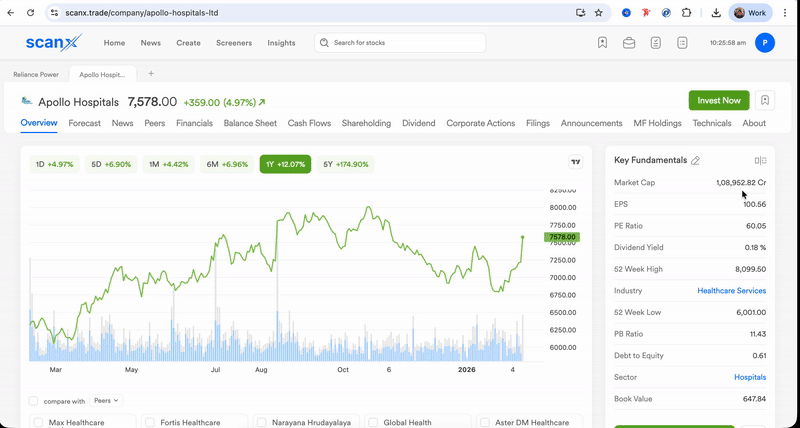Image resolution: width=800 pixels, height=428 pixels.
Task: Click the 8,099.50 52 Week High value
Action: pyautogui.click(x=751, y=269)
